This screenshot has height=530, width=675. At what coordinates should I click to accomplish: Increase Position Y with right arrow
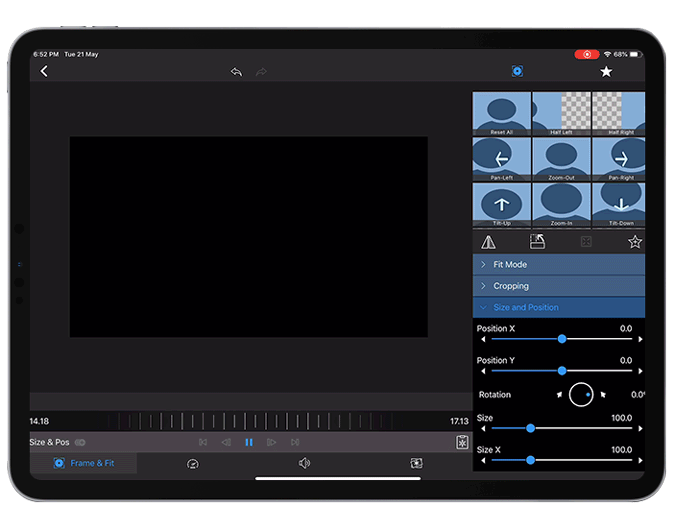pyautogui.click(x=640, y=371)
